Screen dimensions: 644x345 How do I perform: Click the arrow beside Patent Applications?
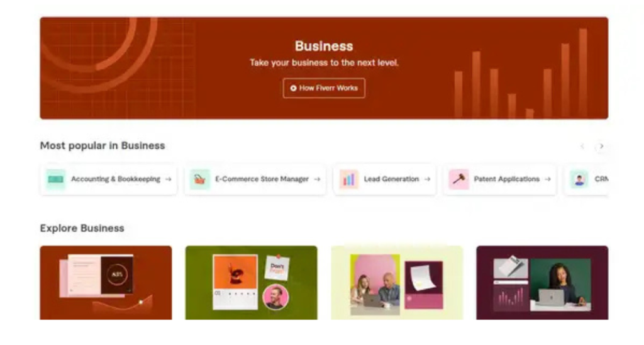point(548,179)
